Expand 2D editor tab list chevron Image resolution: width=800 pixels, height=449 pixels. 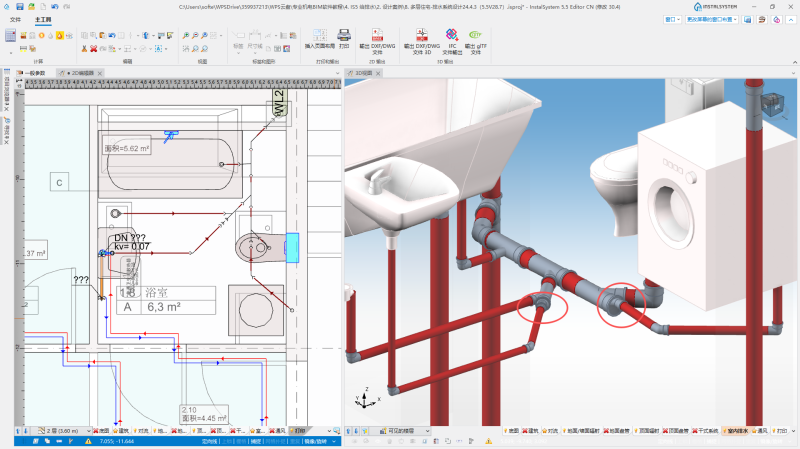click(x=337, y=73)
